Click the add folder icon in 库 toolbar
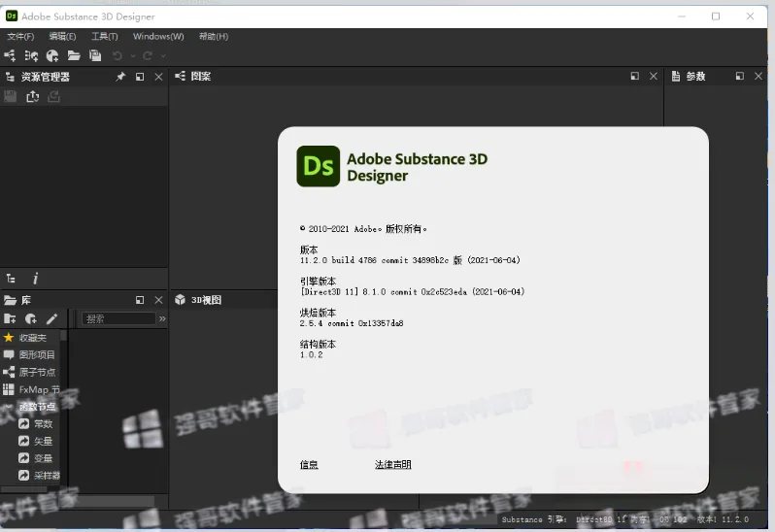775x532 pixels. tap(10, 319)
